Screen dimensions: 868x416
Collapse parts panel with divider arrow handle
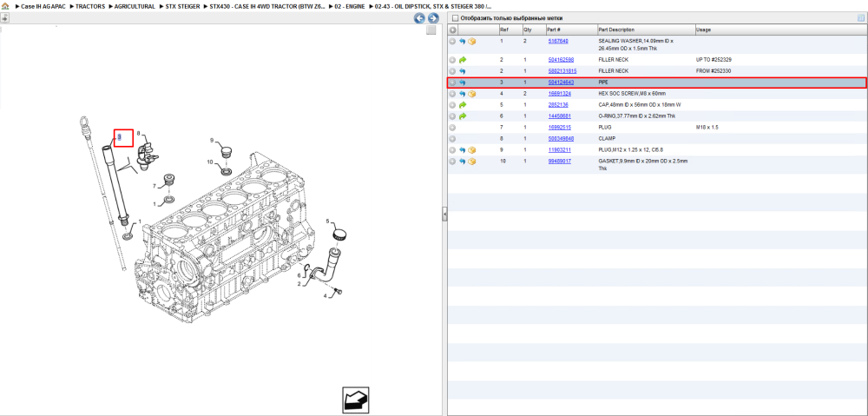(x=444, y=215)
